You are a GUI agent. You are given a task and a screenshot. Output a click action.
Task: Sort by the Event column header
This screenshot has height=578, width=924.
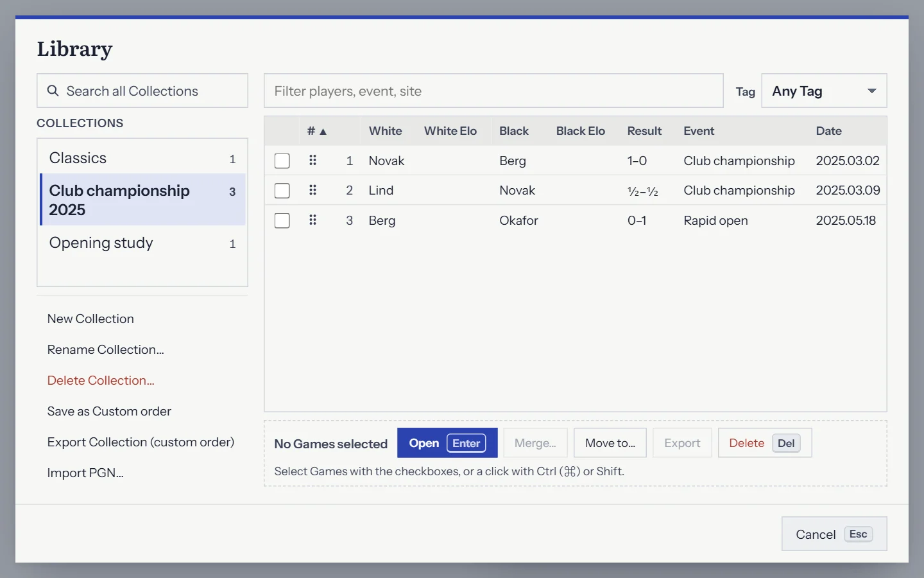pos(699,131)
